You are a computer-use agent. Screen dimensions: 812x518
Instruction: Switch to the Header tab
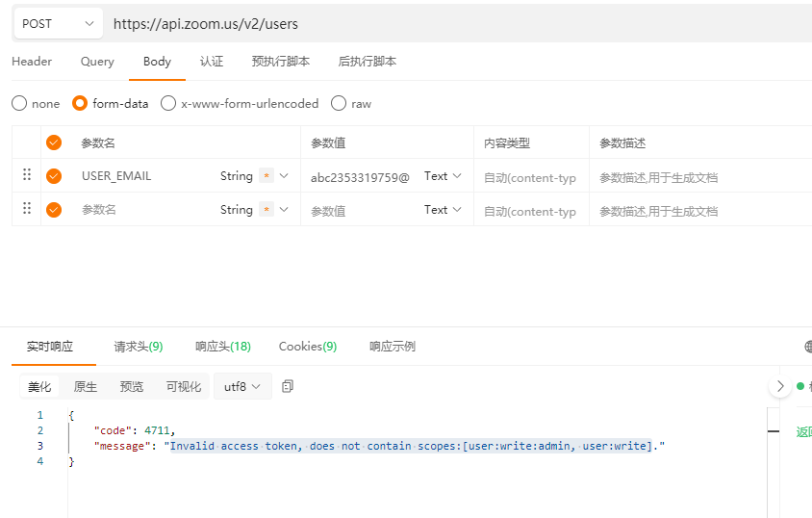coord(32,61)
